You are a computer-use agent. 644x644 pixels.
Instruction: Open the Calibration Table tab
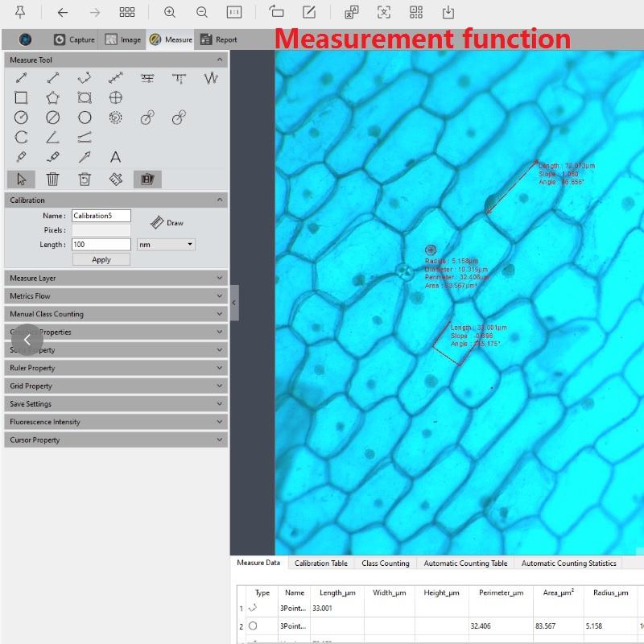click(x=320, y=563)
